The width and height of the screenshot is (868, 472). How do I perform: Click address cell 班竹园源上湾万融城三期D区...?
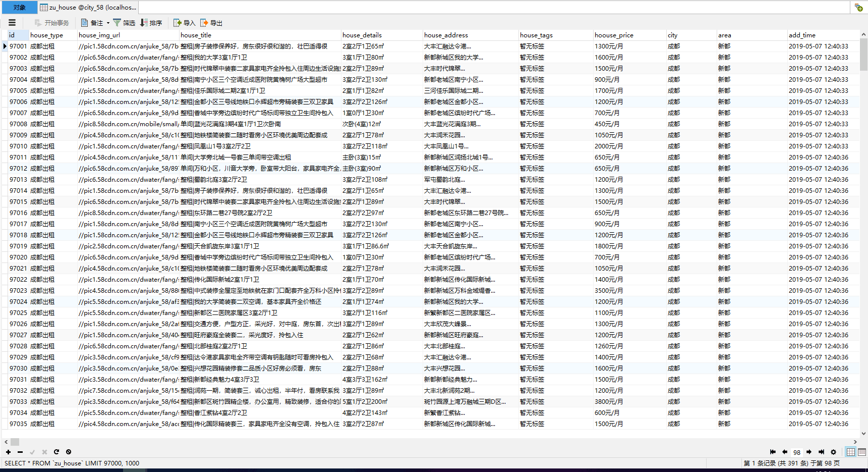point(471,401)
